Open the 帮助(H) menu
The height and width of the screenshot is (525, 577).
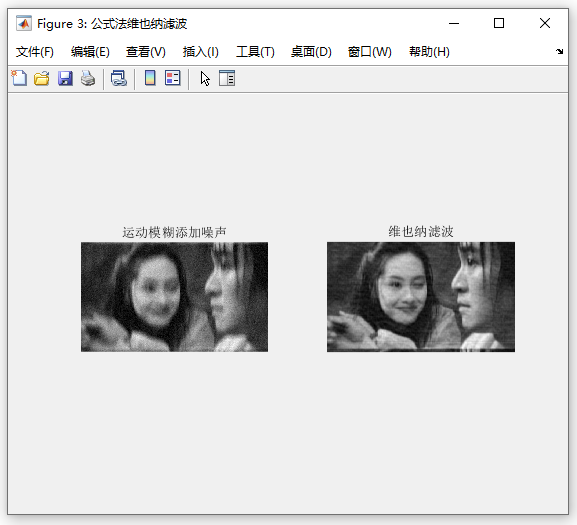click(x=429, y=52)
